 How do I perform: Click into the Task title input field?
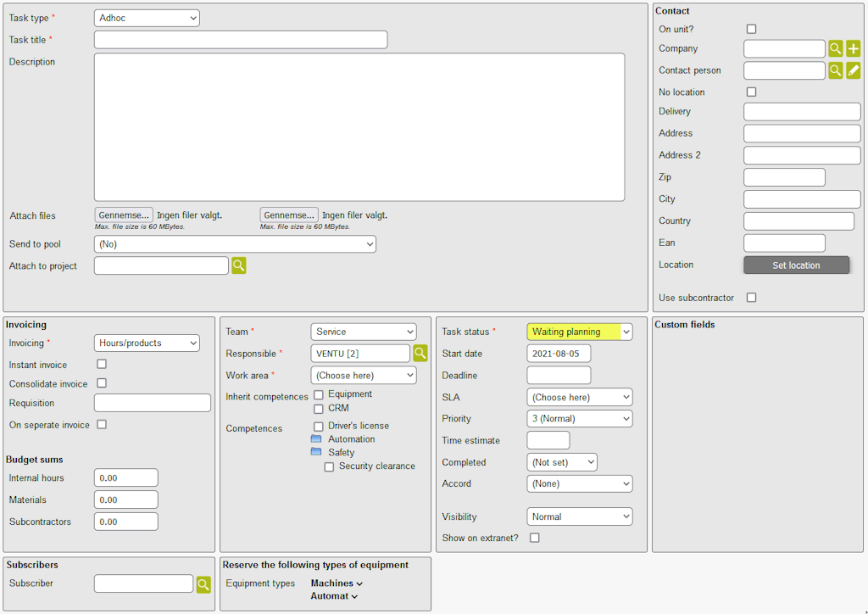(240, 40)
